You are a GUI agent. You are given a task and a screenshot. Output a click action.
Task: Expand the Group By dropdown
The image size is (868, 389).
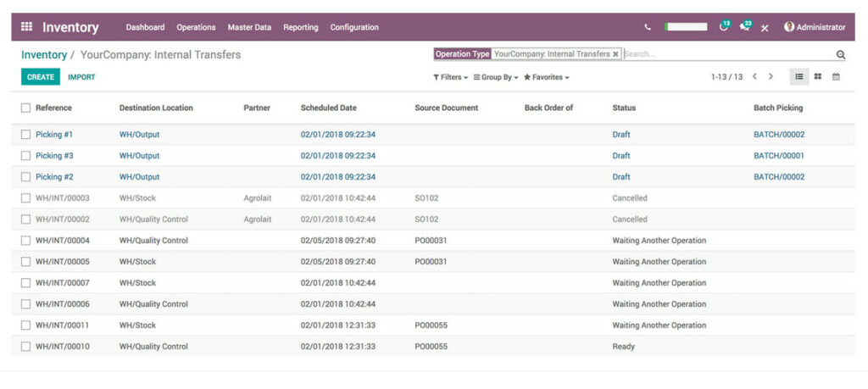[x=496, y=77]
